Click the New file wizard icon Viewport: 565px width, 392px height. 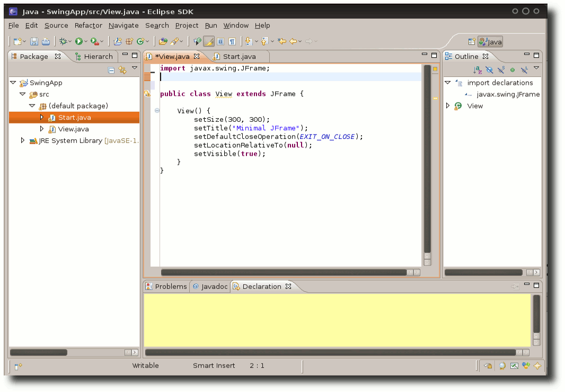click(x=17, y=41)
